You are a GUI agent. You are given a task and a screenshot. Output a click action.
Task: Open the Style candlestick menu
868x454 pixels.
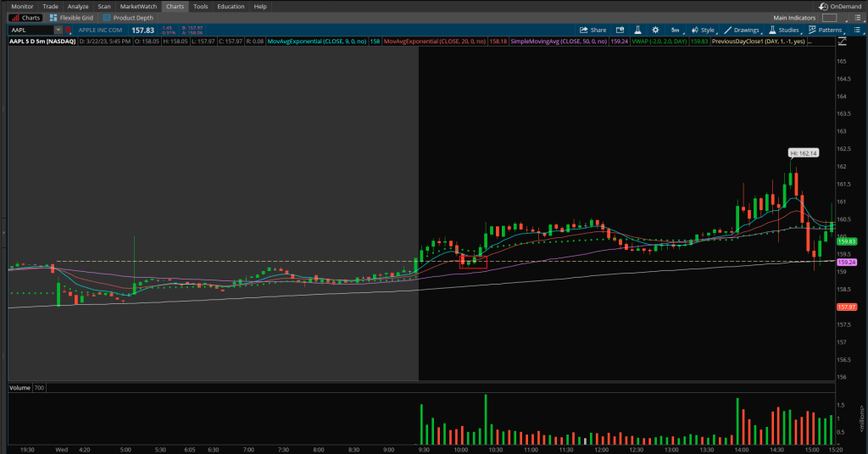[703, 30]
